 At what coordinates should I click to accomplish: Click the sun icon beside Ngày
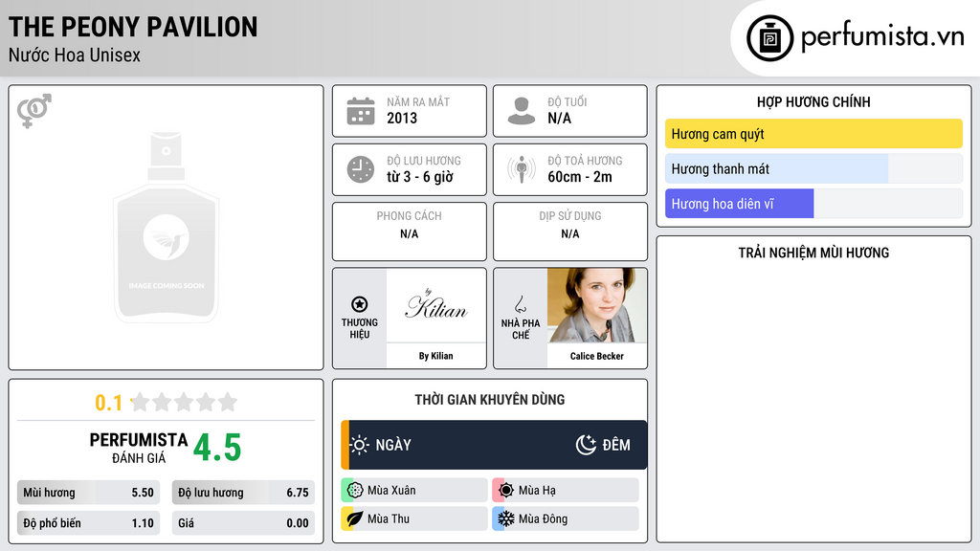pos(360,445)
